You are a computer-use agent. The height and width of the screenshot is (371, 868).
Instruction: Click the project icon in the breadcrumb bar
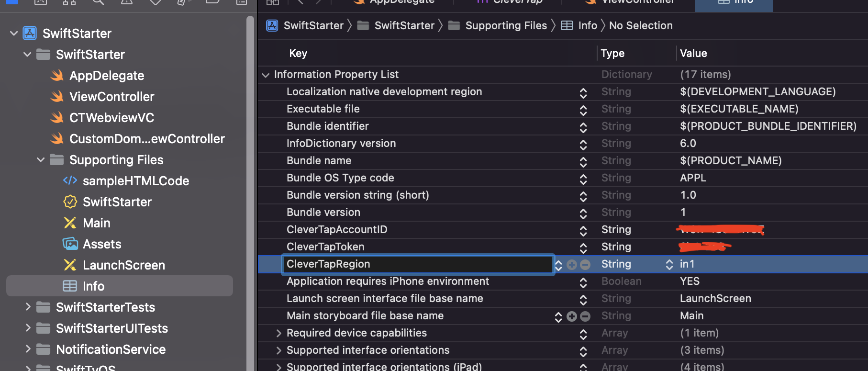(x=272, y=25)
